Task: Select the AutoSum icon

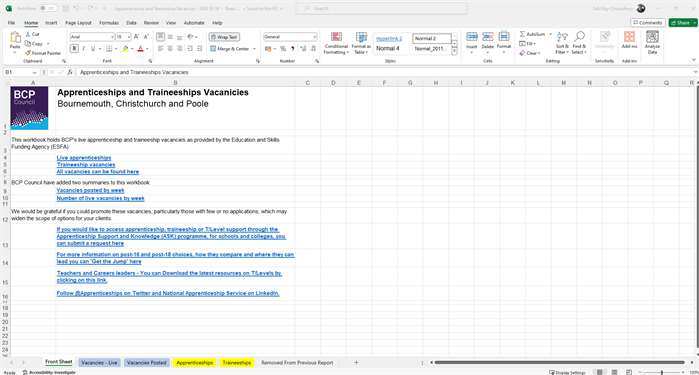Action: [x=522, y=34]
